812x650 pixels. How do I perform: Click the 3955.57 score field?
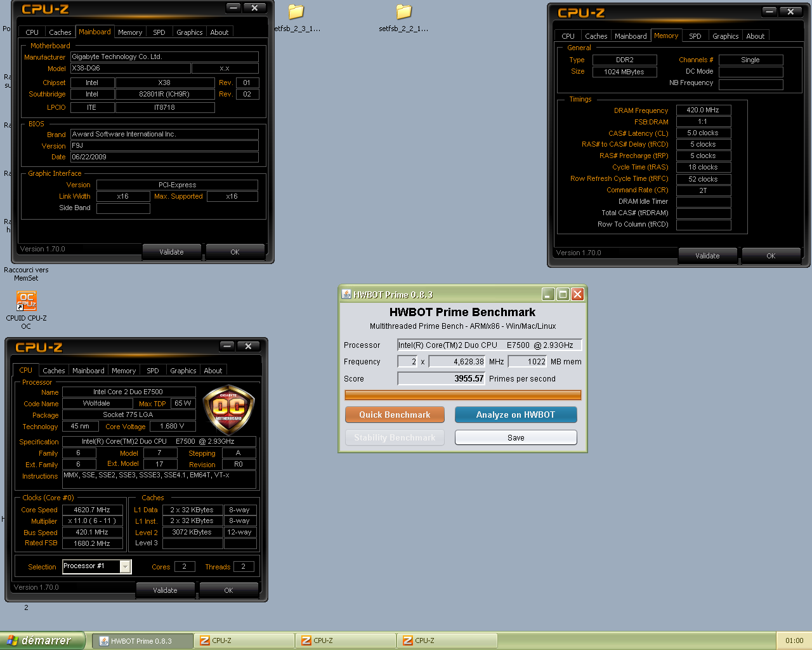[x=441, y=378]
